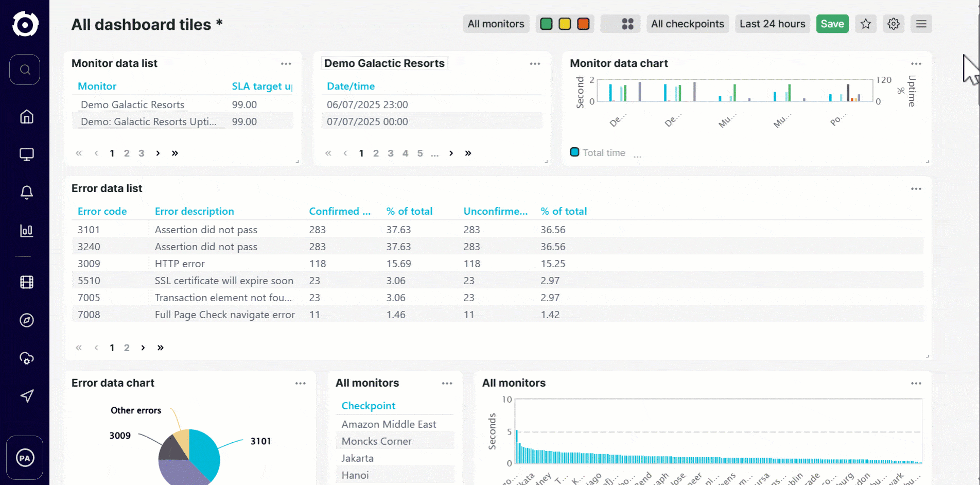This screenshot has width=980, height=485.
Task: Open the All monitors filter dropdown
Action: (496, 23)
